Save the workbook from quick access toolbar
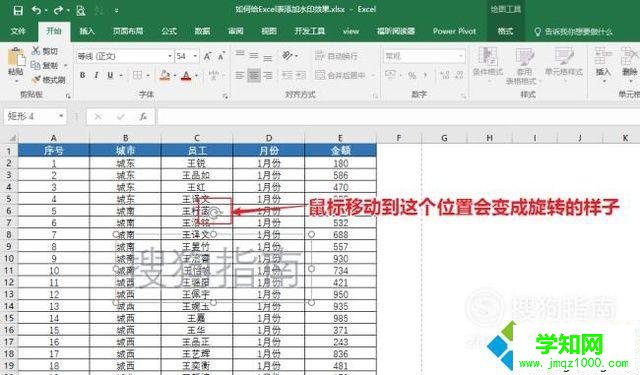The image size is (640, 375). pos(18,10)
